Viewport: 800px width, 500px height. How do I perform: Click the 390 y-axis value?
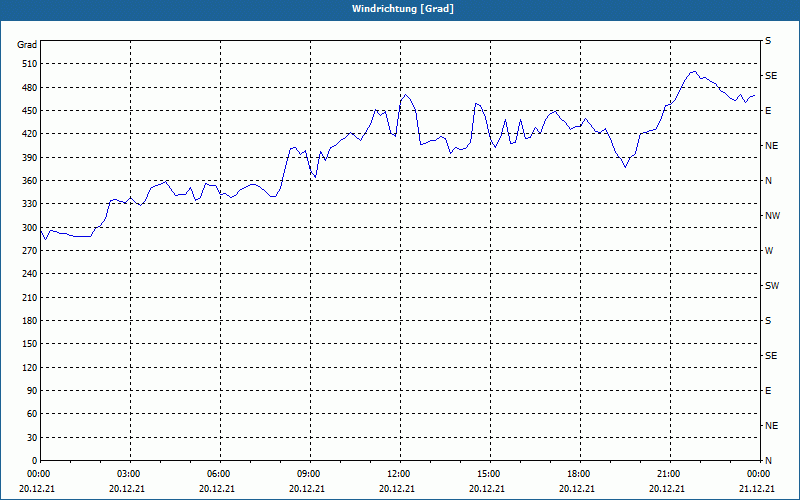[x=30, y=158]
